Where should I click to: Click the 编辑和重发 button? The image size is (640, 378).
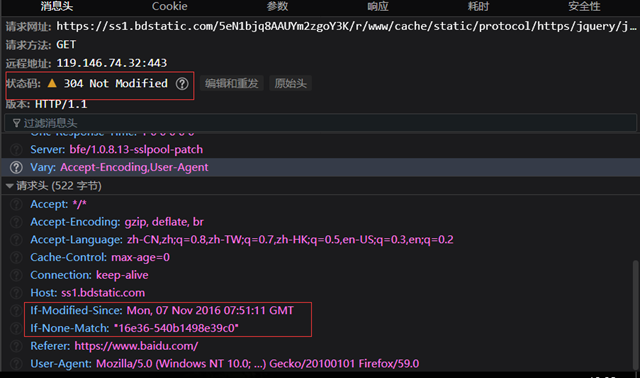point(231,83)
